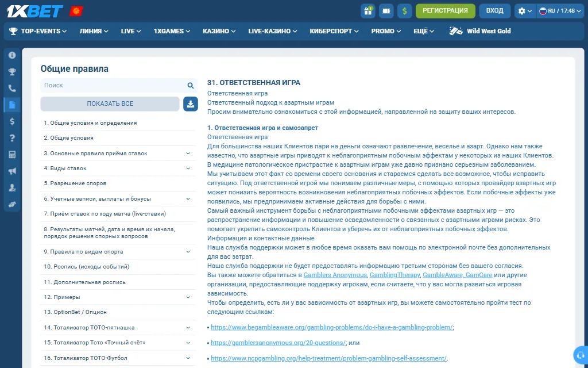Click the calculator icon in sidebar
This screenshot has width=588, height=368.
(x=12, y=154)
